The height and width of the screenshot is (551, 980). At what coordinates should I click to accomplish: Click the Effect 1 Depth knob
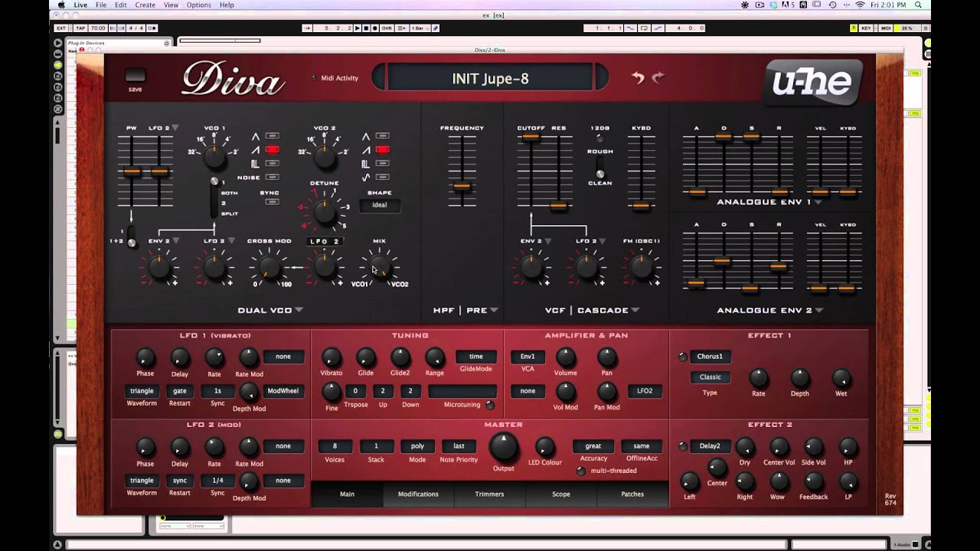point(799,378)
